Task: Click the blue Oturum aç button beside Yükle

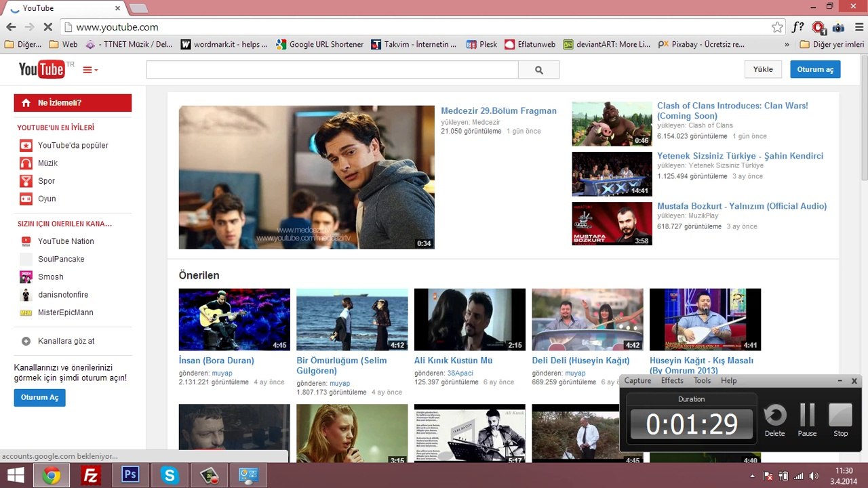Action: point(815,69)
